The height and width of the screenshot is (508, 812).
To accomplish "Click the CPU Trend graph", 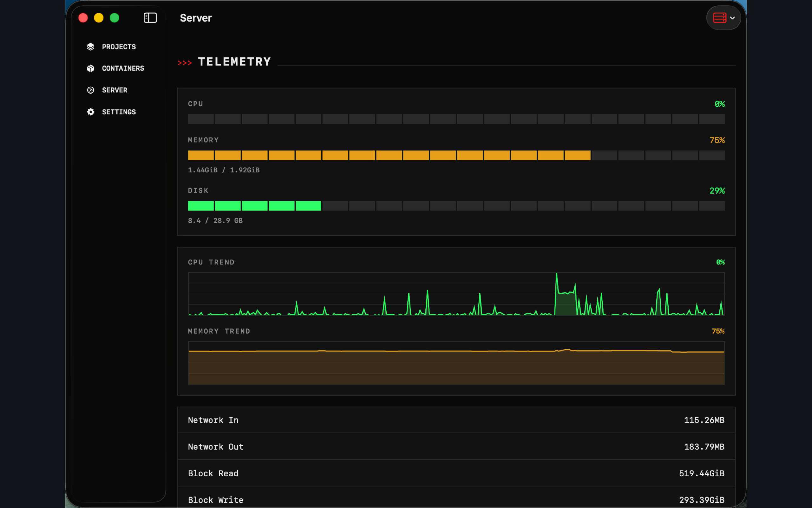I will coord(456,294).
